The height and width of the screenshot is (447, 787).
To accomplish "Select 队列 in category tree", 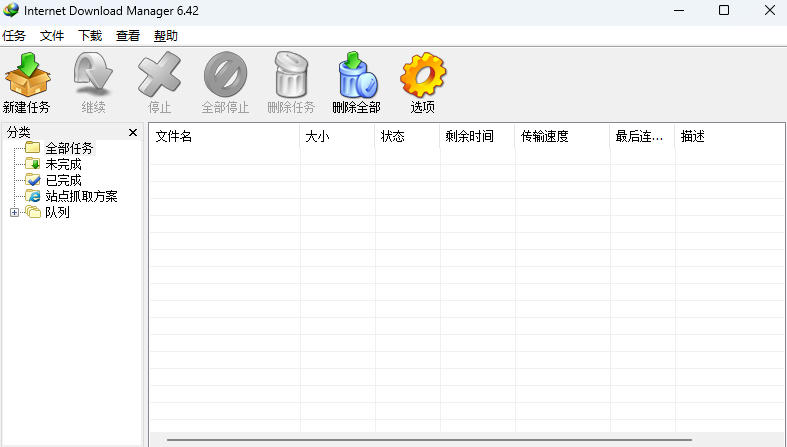I will tap(57, 213).
